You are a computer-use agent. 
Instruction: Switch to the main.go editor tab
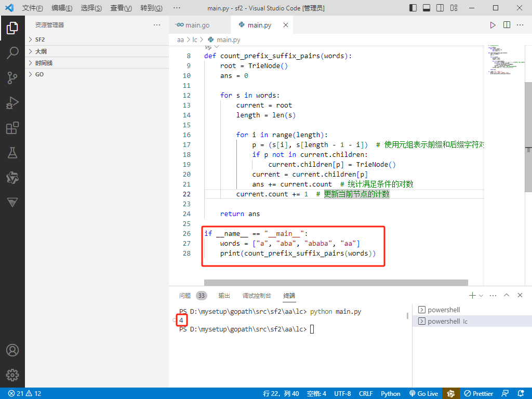199,25
